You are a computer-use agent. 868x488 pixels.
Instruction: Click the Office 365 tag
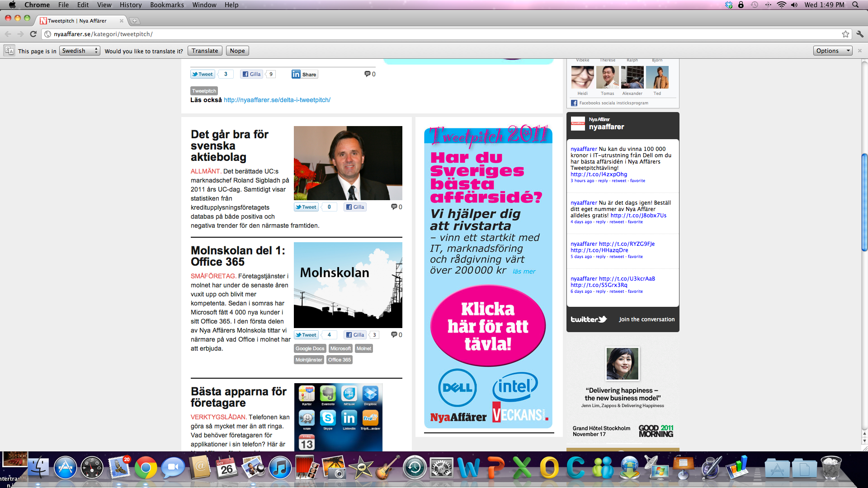tap(340, 360)
